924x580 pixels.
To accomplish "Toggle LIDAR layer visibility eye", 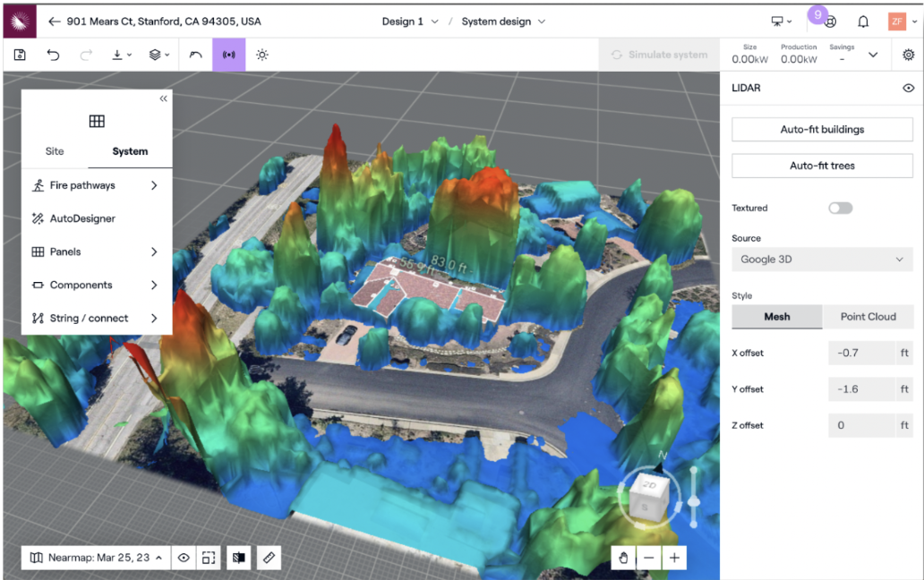I will (909, 88).
